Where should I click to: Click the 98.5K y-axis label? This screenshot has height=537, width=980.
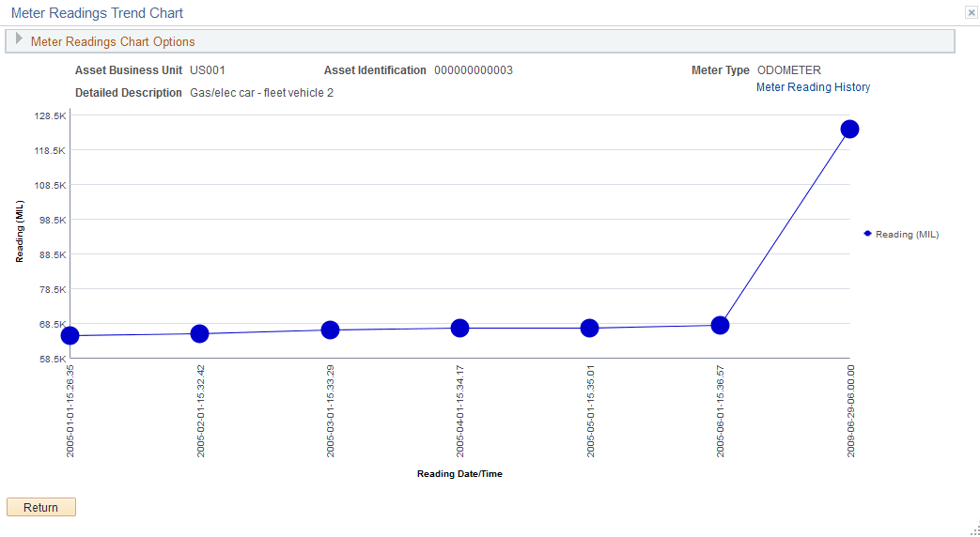(51, 220)
